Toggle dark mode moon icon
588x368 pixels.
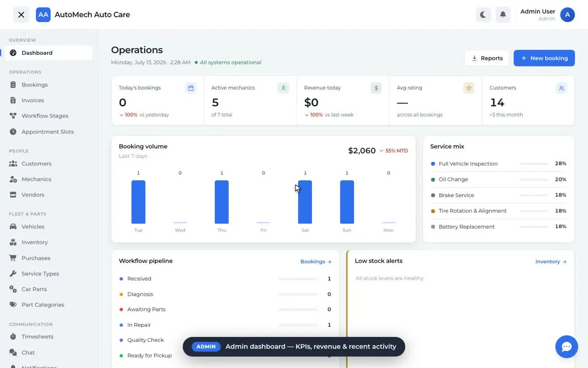tap(483, 15)
